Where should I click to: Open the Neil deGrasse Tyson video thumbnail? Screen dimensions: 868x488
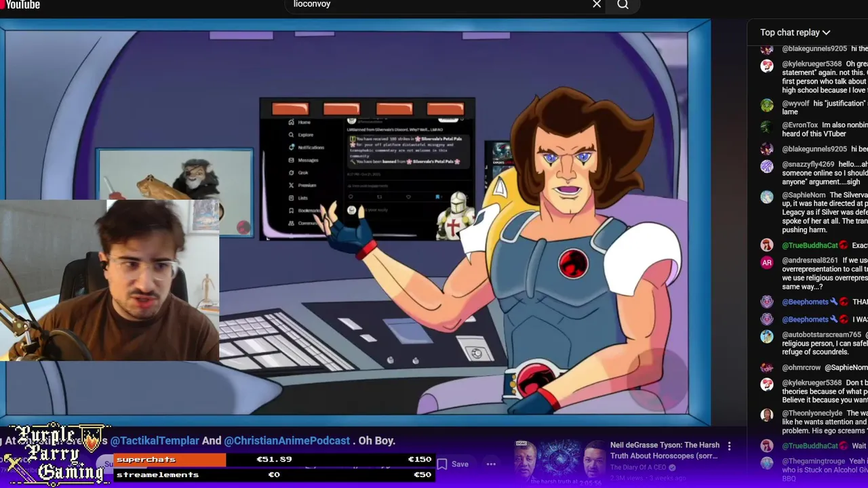tap(560, 464)
